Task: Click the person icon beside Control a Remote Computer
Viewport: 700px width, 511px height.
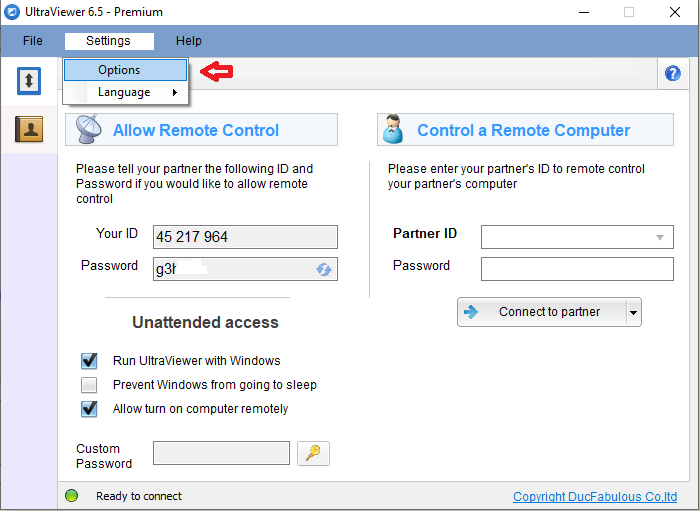Action: click(393, 130)
